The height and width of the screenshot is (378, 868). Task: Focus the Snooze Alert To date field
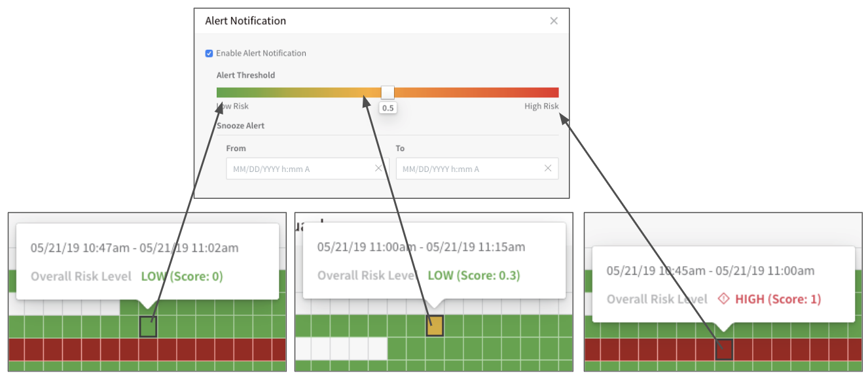point(477,169)
